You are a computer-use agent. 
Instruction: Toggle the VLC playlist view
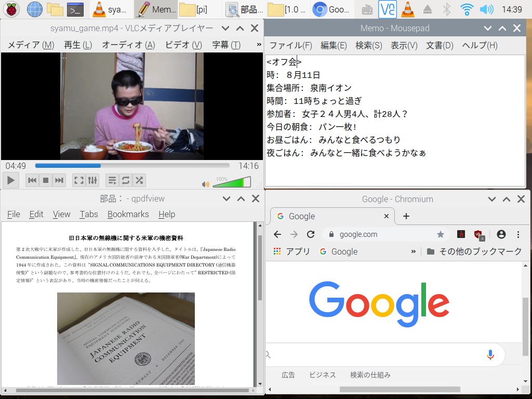coord(112,180)
